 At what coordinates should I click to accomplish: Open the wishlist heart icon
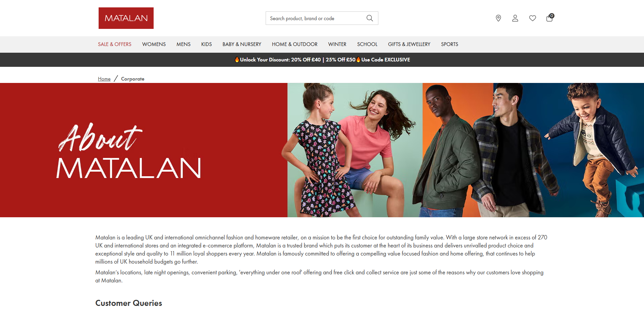coord(532,18)
